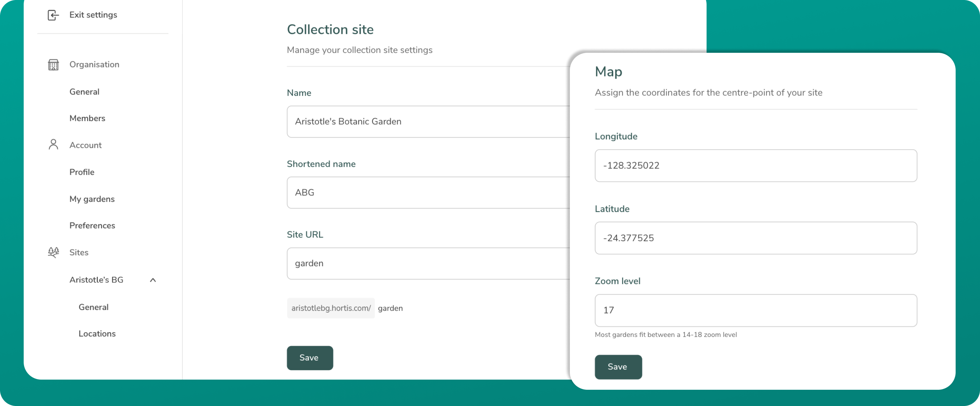
Task: Click the Account person icon
Action: (x=53, y=144)
